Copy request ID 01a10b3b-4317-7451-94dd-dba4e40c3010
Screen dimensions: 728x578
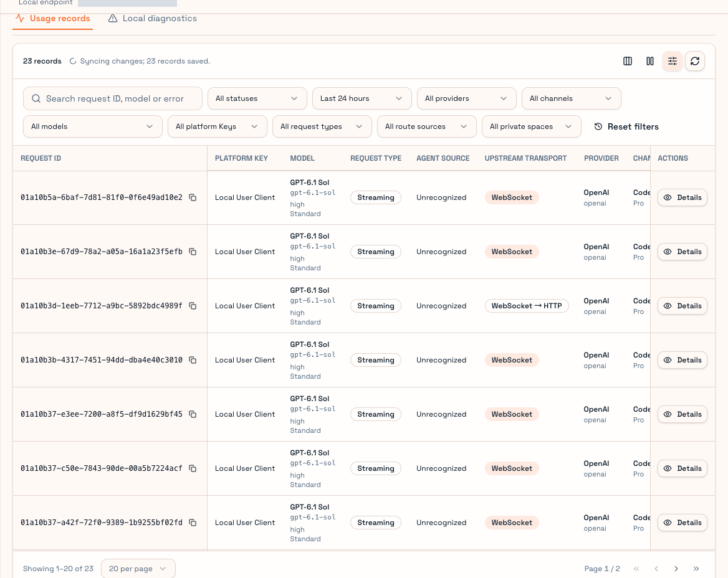pos(193,361)
